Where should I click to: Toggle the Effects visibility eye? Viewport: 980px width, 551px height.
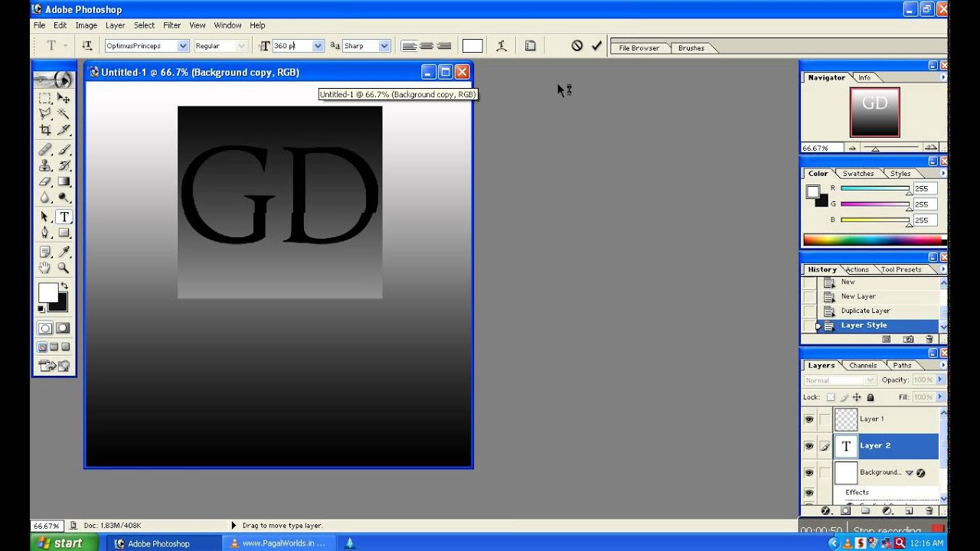(x=808, y=492)
